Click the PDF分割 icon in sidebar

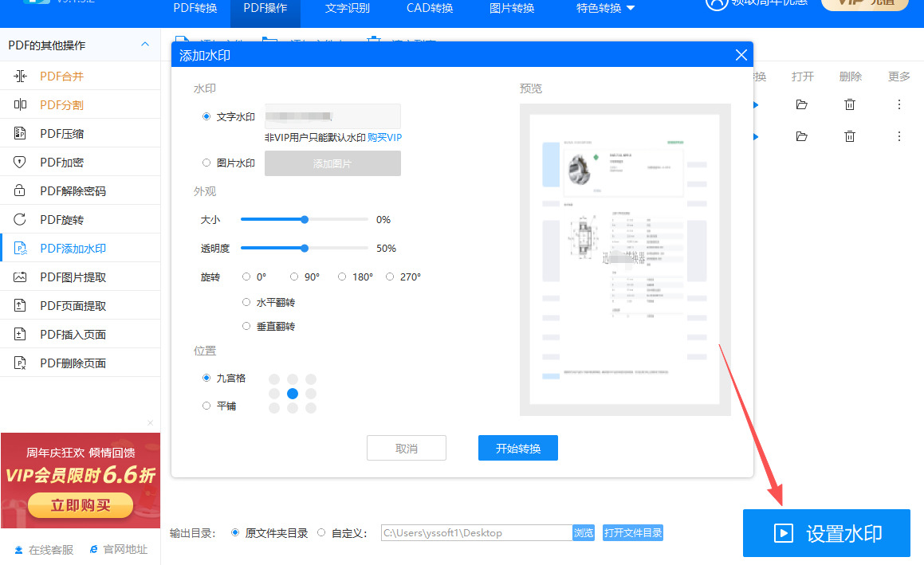[20, 105]
